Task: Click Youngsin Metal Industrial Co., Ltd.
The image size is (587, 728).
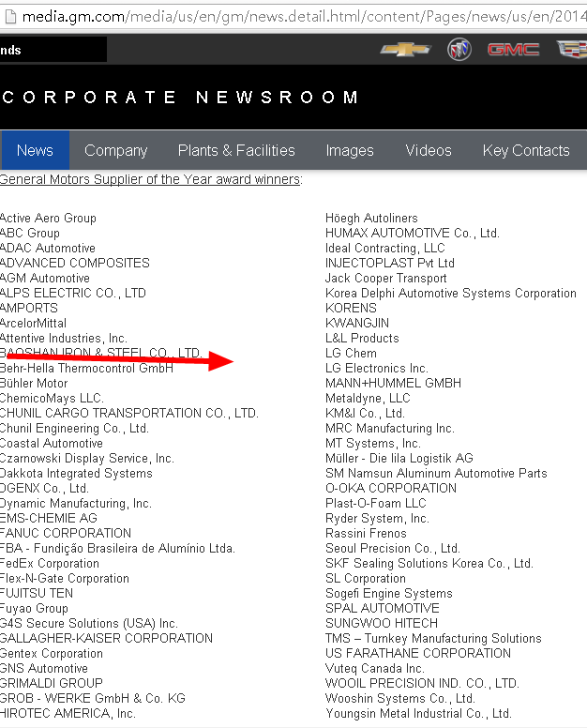Action: click(x=418, y=713)
